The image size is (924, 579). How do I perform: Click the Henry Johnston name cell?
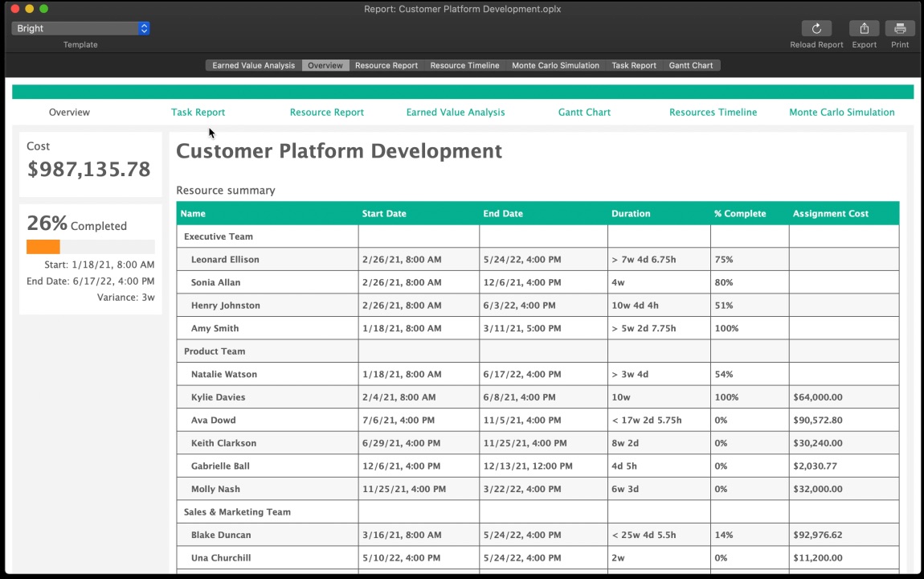tap(268, 306)
